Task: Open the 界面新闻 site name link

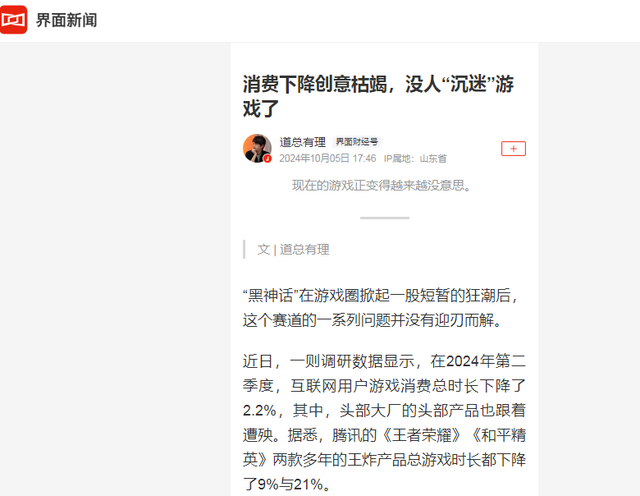Action: [67, 20]
